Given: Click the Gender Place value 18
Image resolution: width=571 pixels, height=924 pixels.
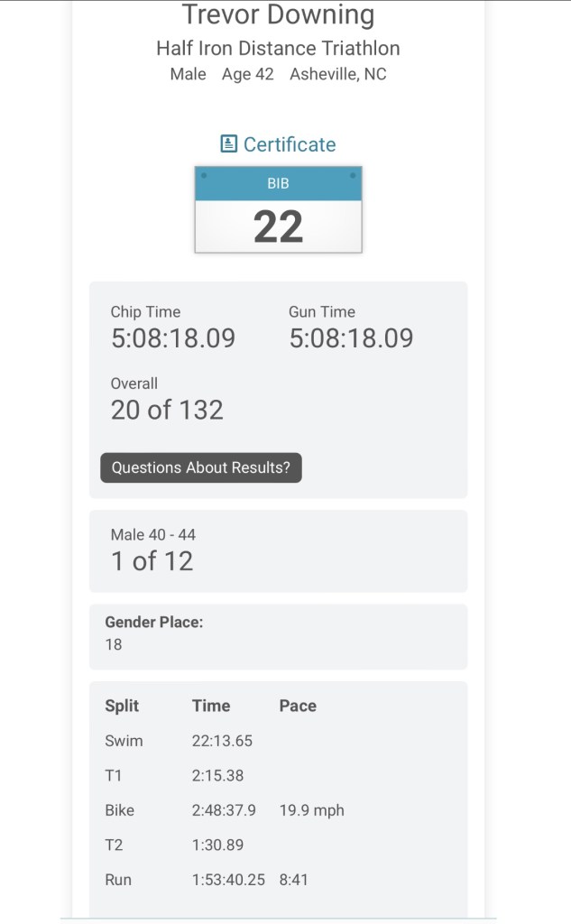Looking at the screenshot, I should (114, 644).
